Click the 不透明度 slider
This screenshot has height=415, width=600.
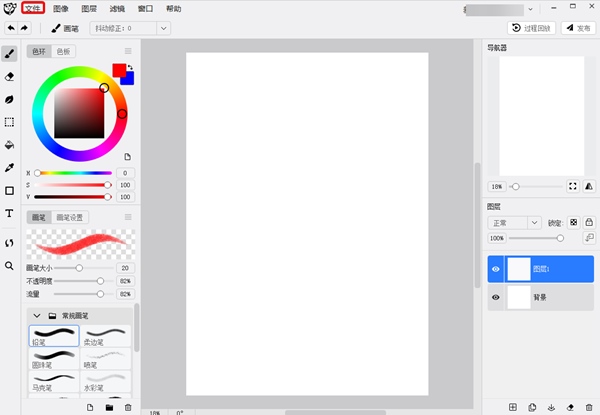click(80, 281)
